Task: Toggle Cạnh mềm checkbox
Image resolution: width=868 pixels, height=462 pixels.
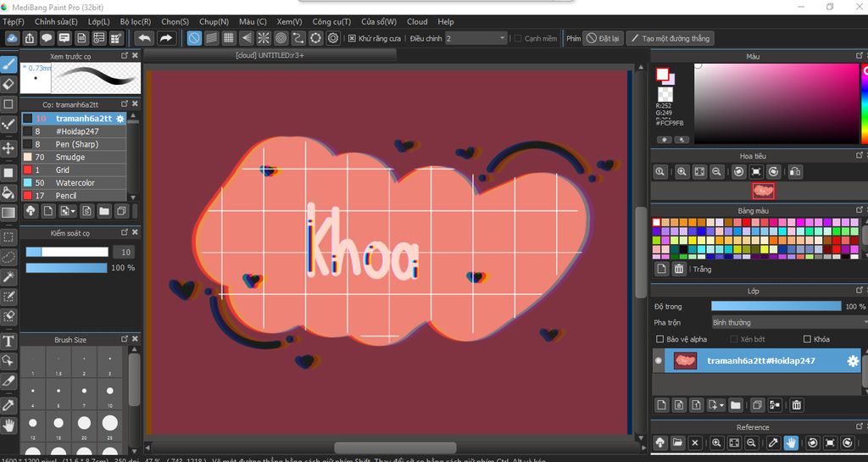Action: pyautogui.click(x=518, y=38)
